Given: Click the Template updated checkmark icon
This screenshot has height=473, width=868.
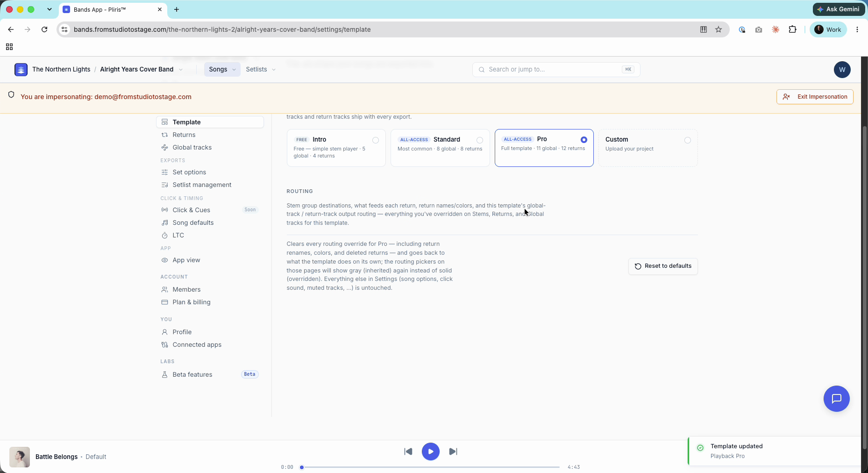Looking at the screenshot, I should 700,448.
